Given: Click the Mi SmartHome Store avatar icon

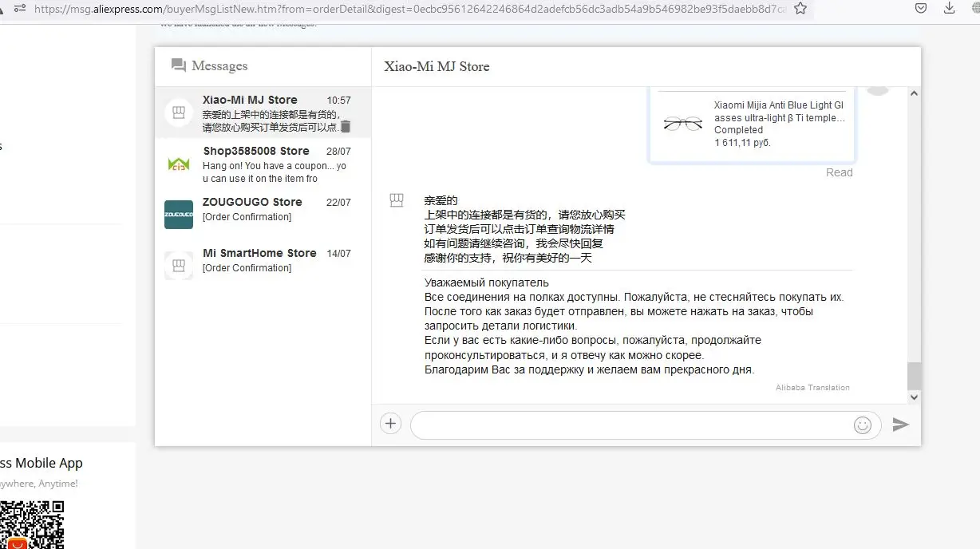Looking at the screenshot, I should coord(179,266).
